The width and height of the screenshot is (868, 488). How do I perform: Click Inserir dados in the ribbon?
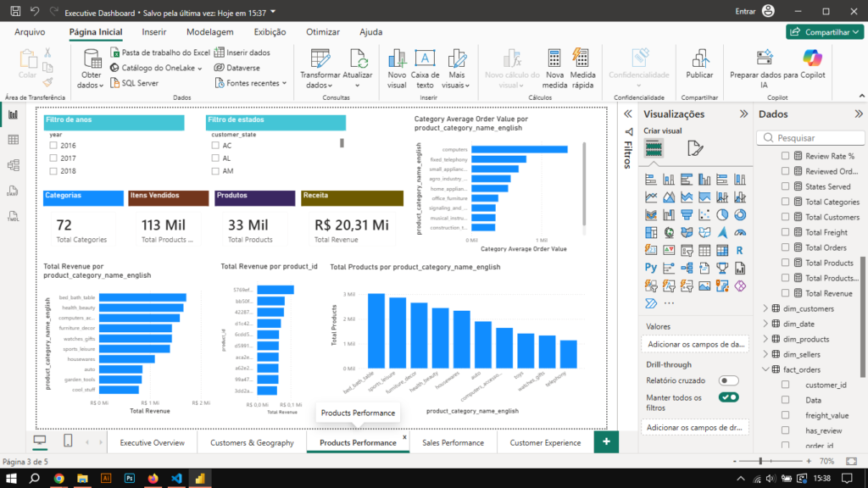[x=242, y=53]
